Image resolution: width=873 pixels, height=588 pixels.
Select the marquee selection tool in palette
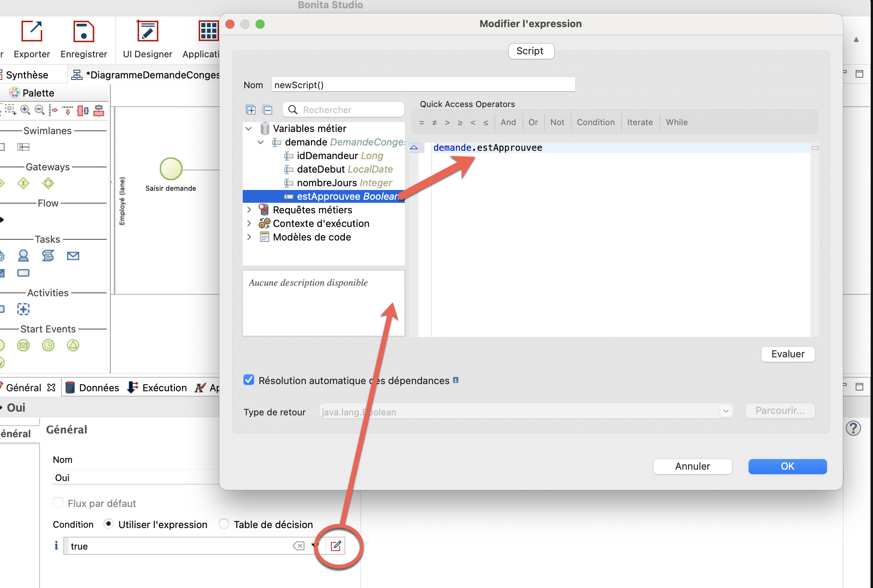click(x=10, y=110)
